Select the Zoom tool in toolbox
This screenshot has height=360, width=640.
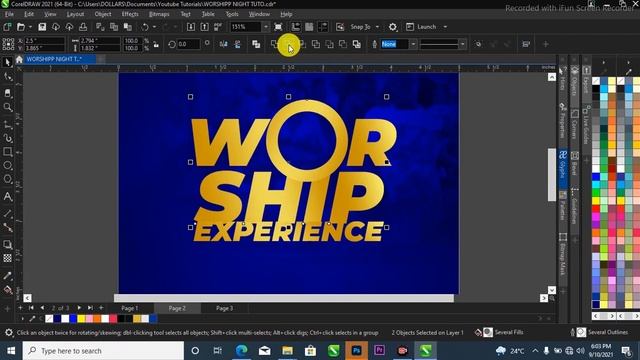click(7, 107)
